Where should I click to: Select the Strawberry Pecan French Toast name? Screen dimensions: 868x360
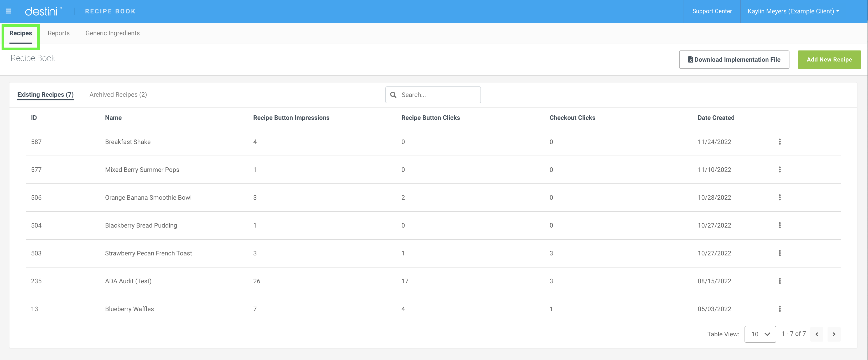(x=148, y=253)
